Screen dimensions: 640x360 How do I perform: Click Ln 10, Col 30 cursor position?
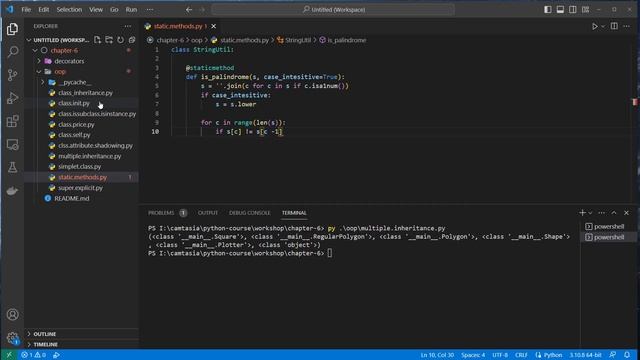click(x=437, y=355)
